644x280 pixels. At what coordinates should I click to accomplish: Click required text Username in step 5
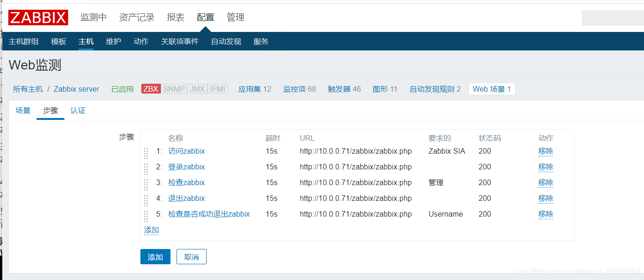[446, 214]
